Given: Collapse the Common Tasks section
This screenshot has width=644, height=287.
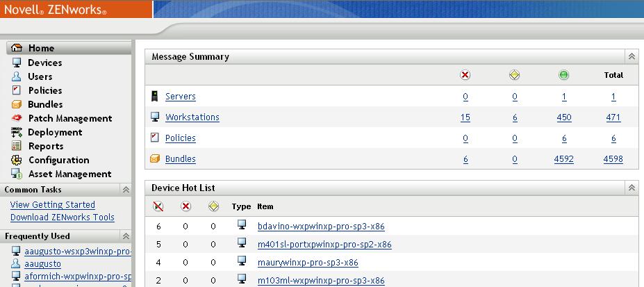Looking at the screenshot, I should tap(126, 190).
